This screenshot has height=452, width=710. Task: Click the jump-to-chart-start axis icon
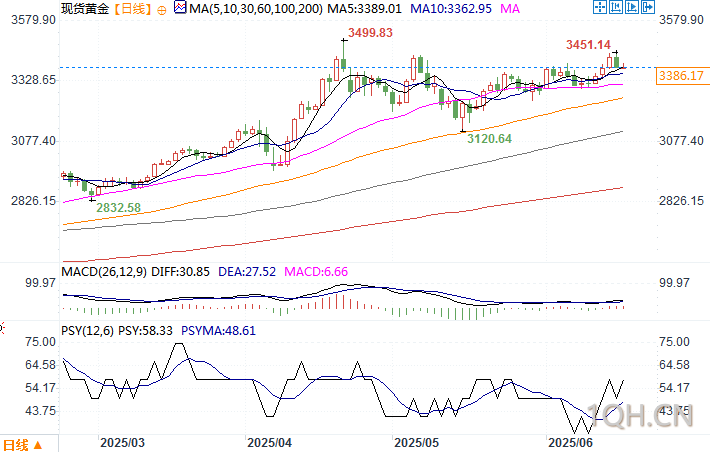point(616,7)
